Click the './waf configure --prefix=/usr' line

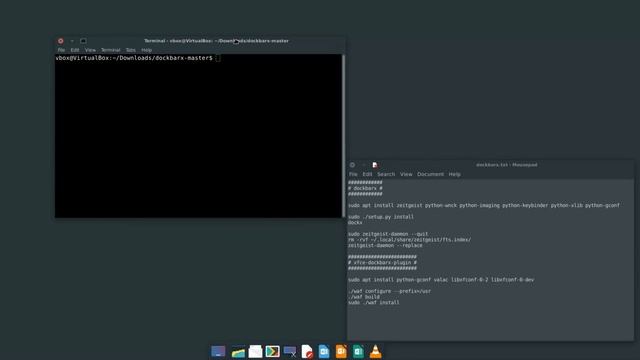389,291
